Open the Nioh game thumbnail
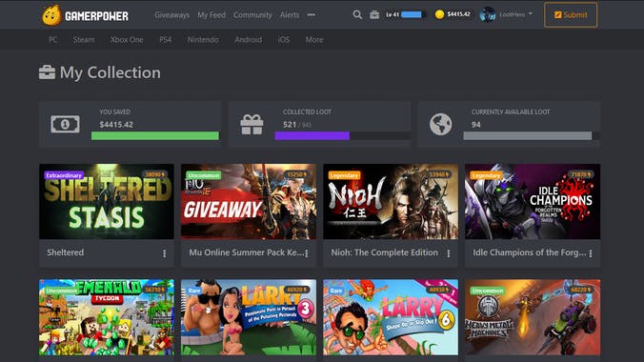The image size is (644, 362). [391, 201]
